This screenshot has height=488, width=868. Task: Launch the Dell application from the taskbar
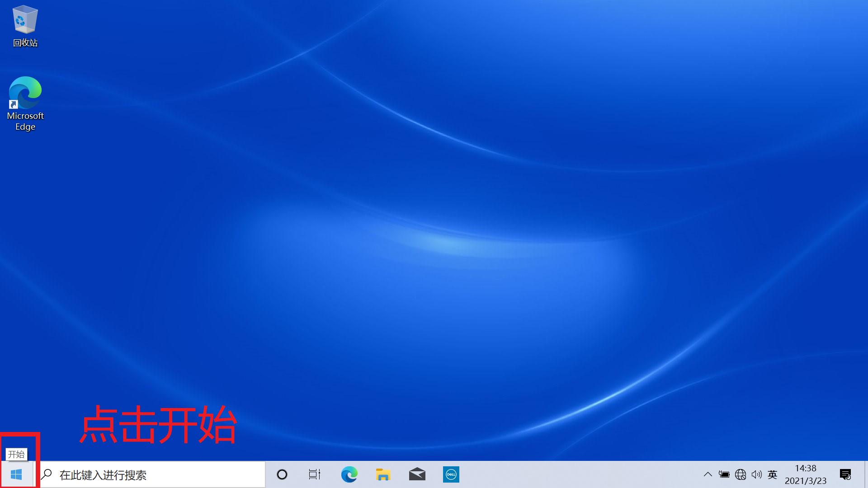tap(451, 474)
